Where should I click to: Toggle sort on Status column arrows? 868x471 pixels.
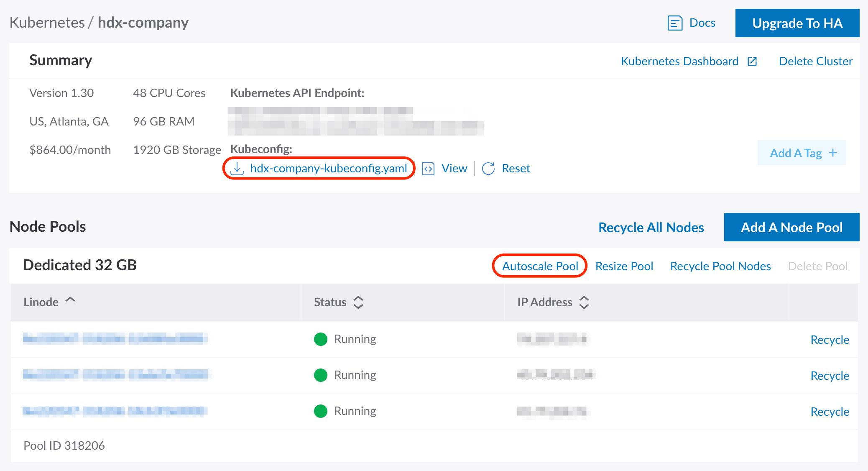pyautogui.click(x=358, y=302)
